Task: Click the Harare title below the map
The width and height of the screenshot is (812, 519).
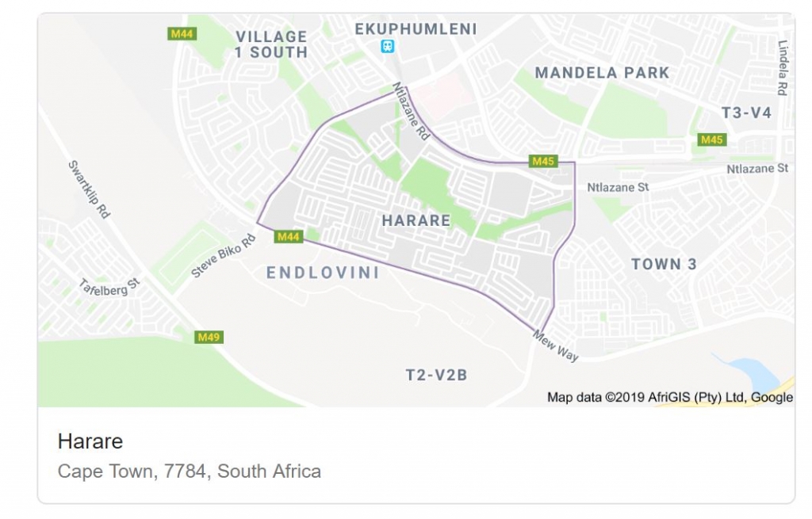Action: (90, 441)
